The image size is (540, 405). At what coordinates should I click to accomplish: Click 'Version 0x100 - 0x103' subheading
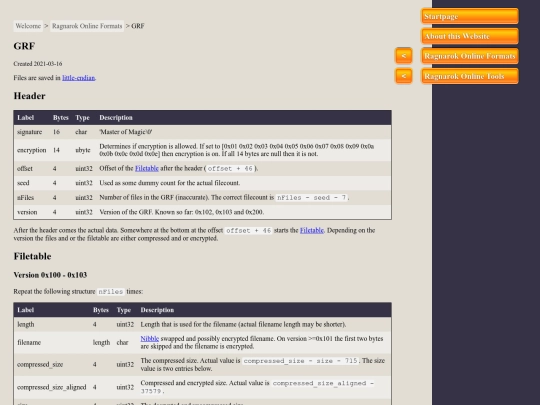point(50,275)
